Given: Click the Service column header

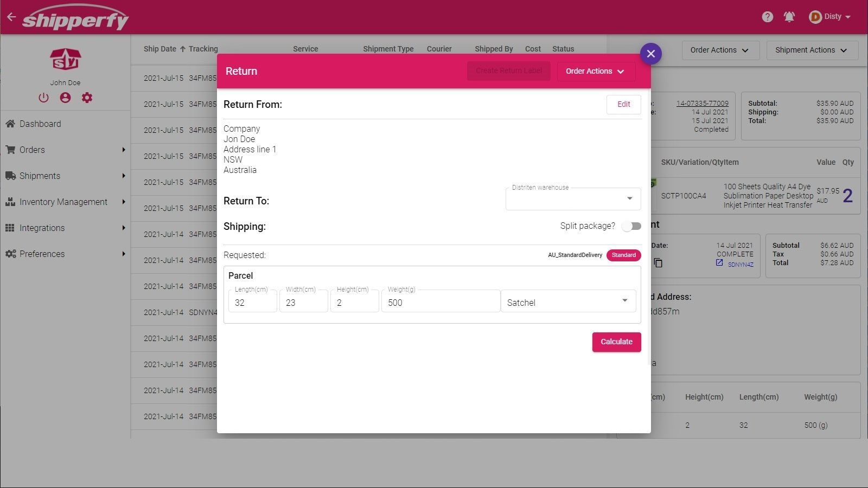Looking at the screenshot, I should coord(305,49).
